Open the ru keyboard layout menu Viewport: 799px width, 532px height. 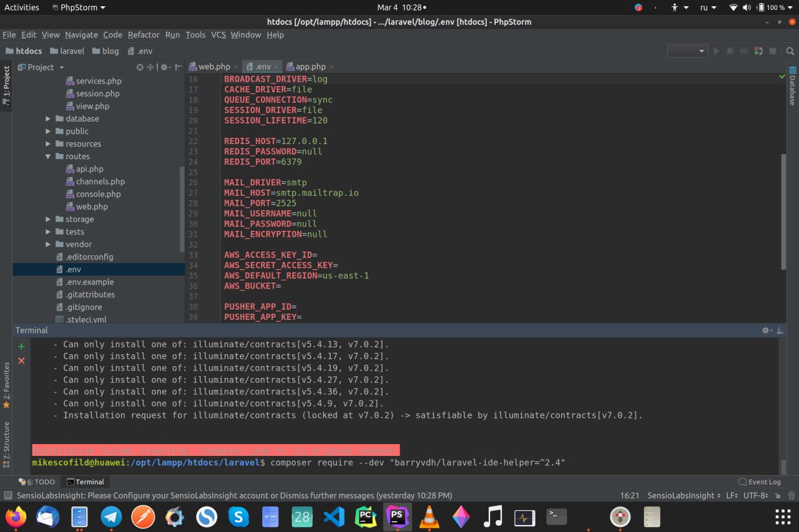[708, 7]
